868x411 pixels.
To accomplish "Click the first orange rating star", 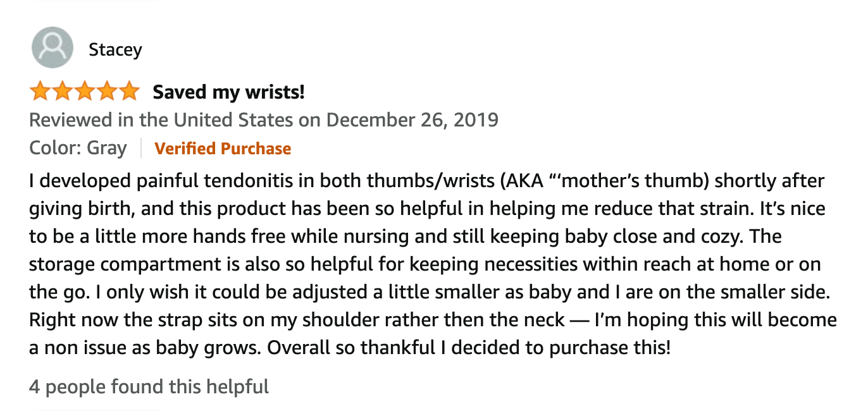I will (x=40, y=92).
